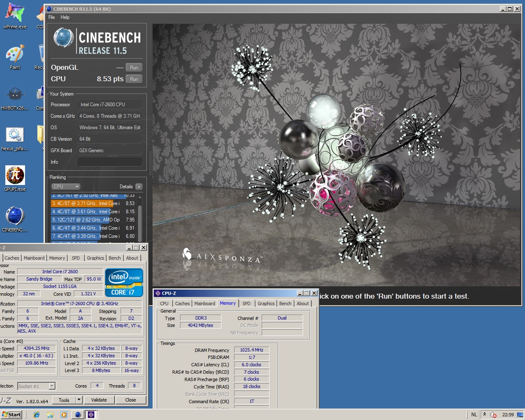Viewport: 525px width, 420px height.
Task: Click the Channel # value 'Dual'
Action: [282, 318]
